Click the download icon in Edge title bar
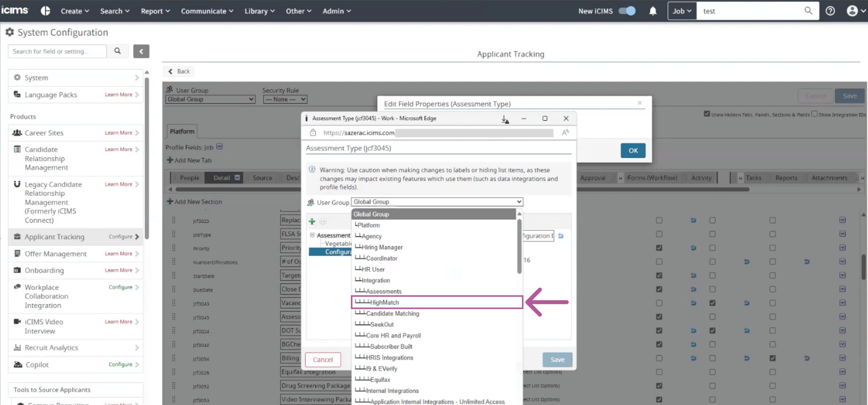 click(505, 119)
